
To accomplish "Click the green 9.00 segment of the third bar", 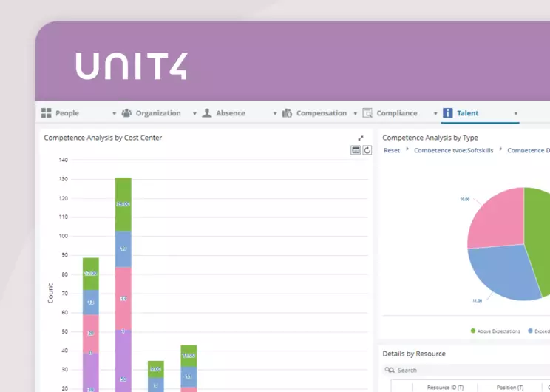I will pos(156,369).
